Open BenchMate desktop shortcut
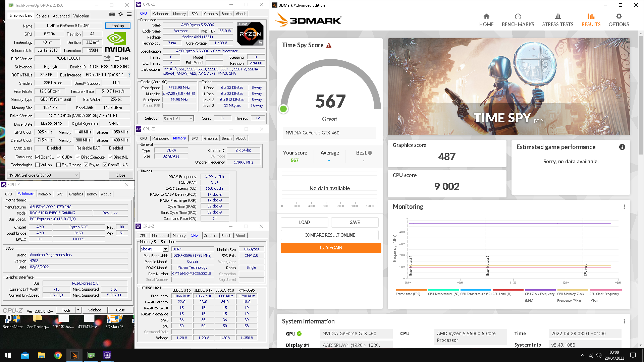 tap(13, 322)
